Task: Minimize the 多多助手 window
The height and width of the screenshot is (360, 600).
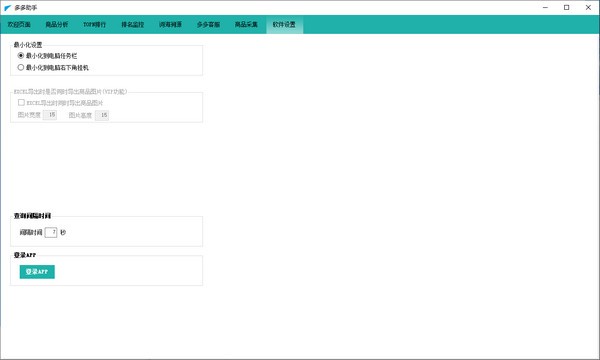Action: pos(545,7)
